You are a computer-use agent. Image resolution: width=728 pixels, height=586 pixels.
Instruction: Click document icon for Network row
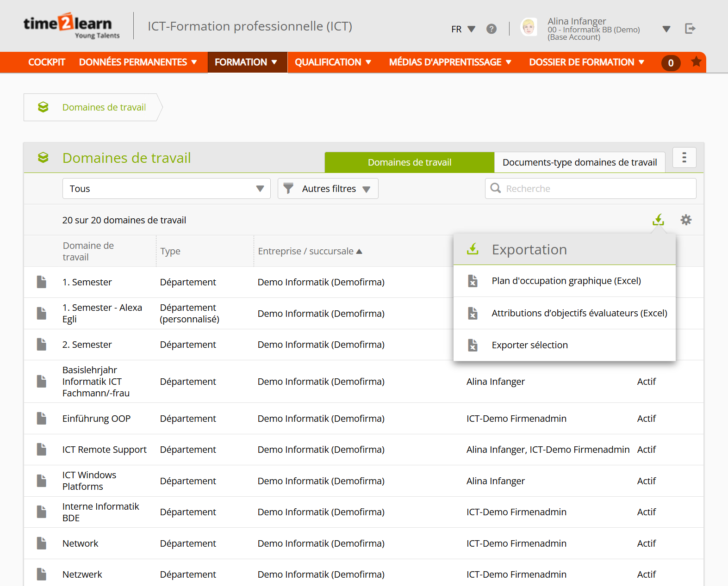tap(42, 543)
